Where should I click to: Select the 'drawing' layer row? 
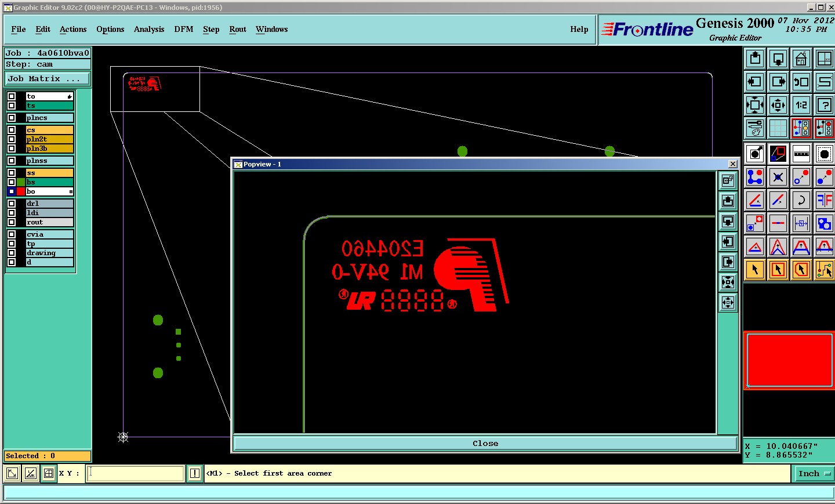[x=50, y=253]
